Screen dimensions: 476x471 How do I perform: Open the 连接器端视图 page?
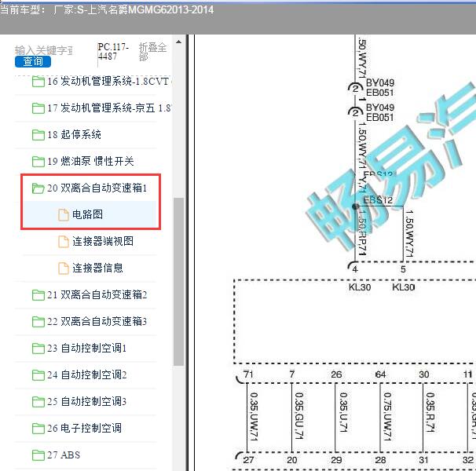point(103,242)
